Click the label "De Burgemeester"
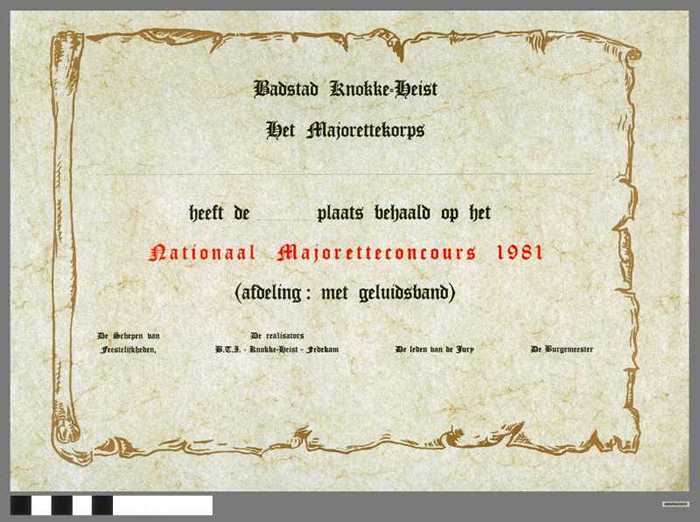This screenshot has height=522, width=700. 562,349
